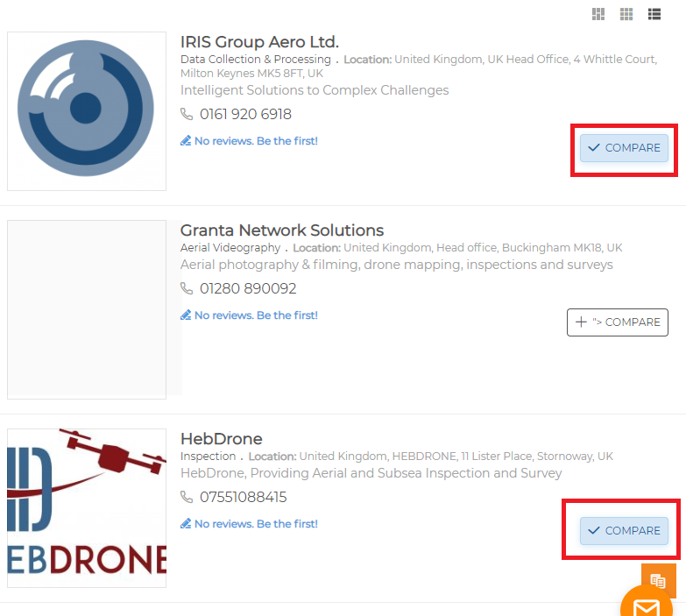Write first review for Granta Network Solutions
Image resolution: width=686 pixels, height=616 pixels.
coord(256,315)
